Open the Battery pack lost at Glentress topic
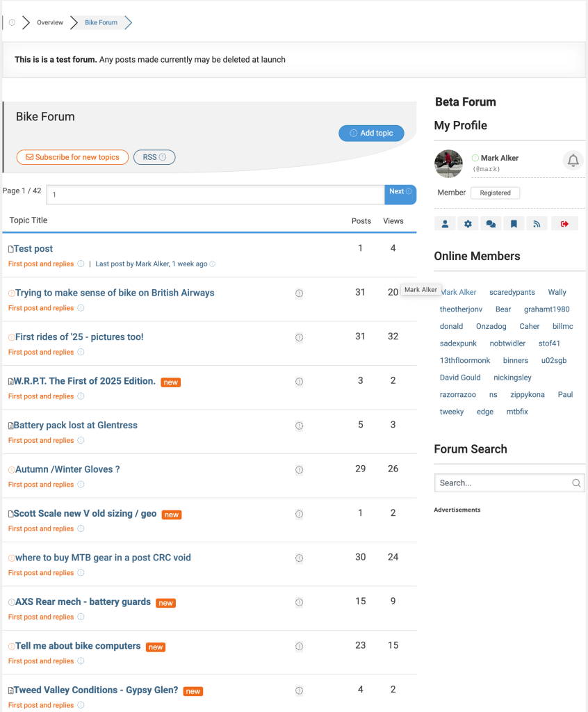The height and width of the screenshot is (712, 588). coord(73,425)
